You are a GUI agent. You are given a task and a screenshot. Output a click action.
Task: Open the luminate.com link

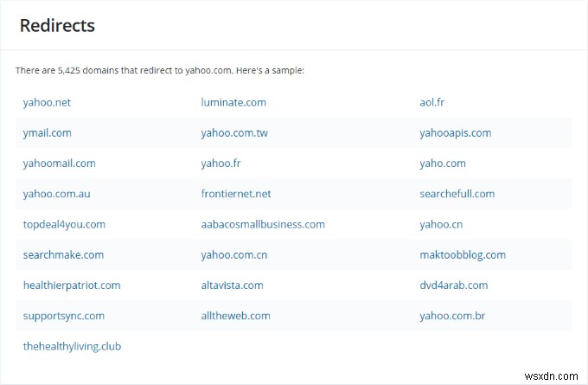(233, 102)
